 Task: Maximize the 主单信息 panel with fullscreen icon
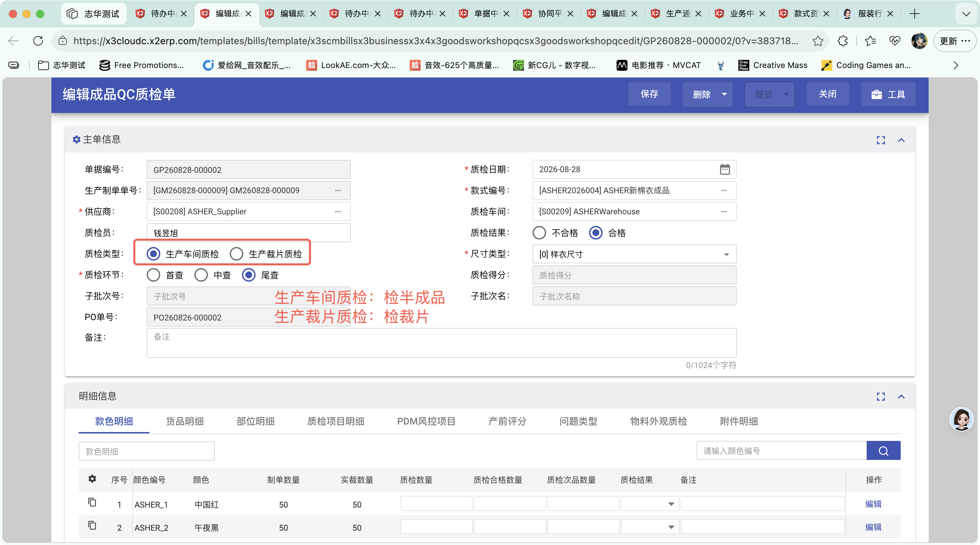tap(881, 140)
